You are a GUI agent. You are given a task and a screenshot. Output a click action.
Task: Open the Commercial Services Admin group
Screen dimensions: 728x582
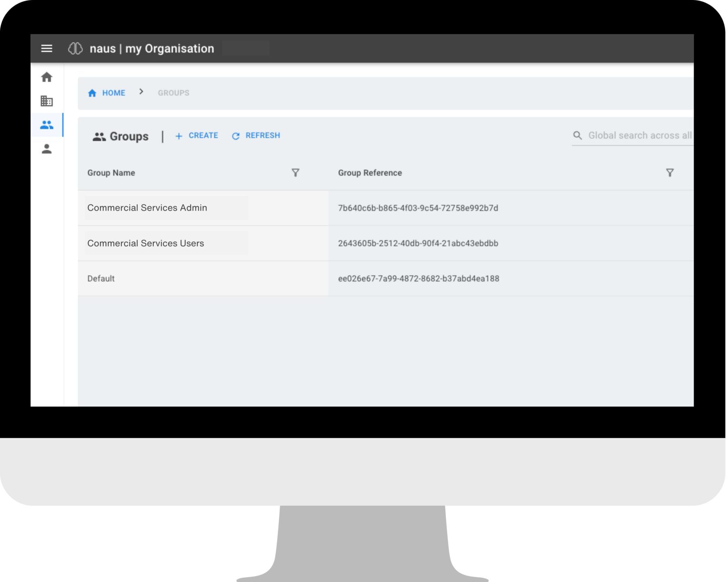point(147,208)
